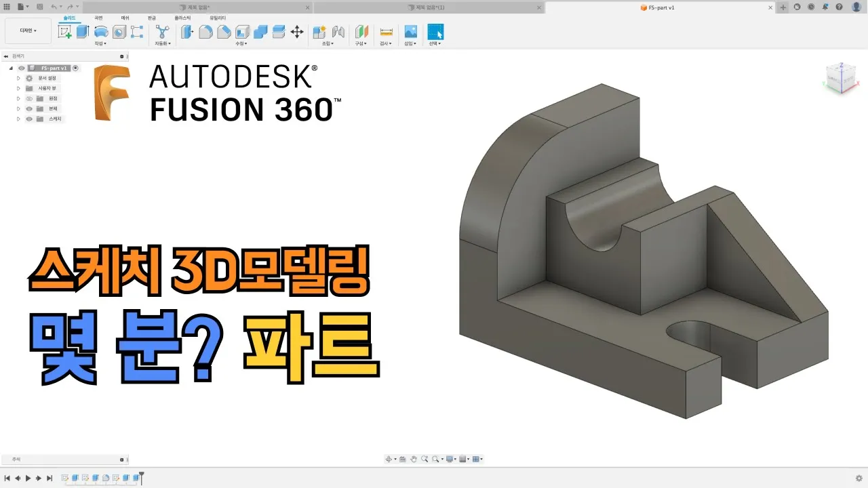Expand the 본체 folder
Screen dimensions: 868x488
coord(19,108)
